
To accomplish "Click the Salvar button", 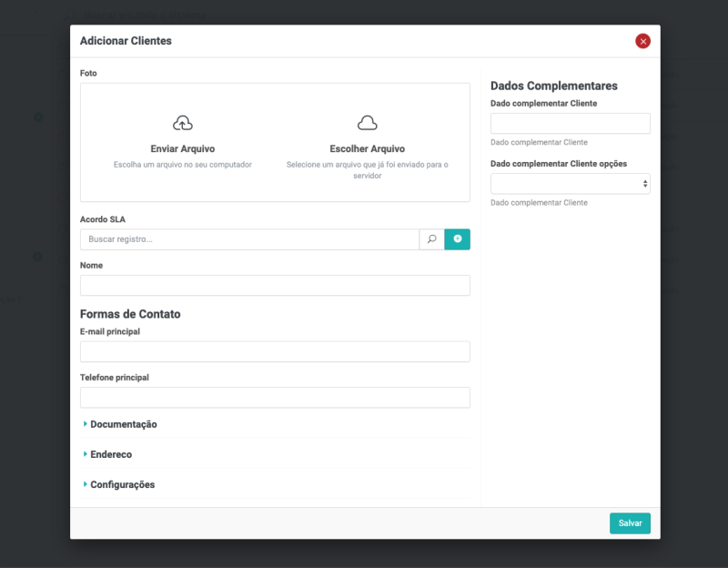I will [630, 523].
